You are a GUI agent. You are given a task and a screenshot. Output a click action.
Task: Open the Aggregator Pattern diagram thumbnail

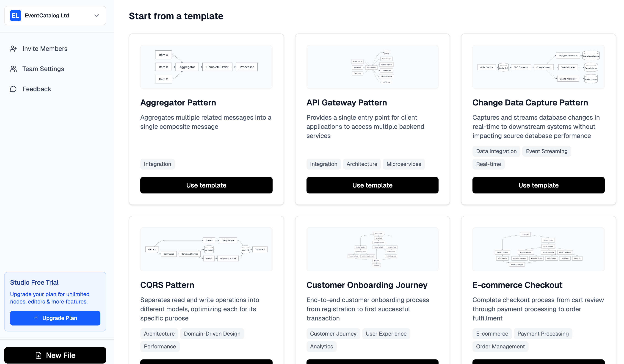(206, 67)
